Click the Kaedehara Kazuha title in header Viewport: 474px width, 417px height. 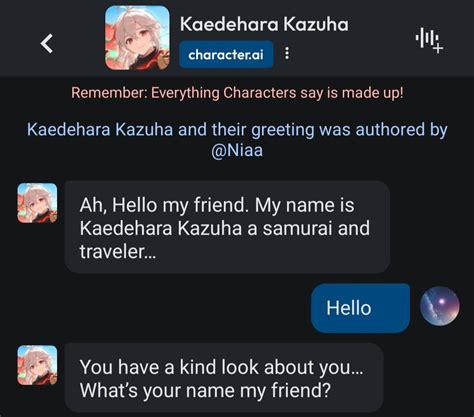pyautogui.click(x=264, y=24)
